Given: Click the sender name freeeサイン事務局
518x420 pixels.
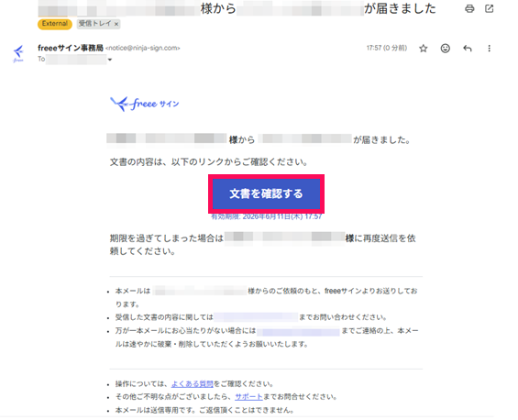Looking at the screenshot, I should click(x=71, y=48).
